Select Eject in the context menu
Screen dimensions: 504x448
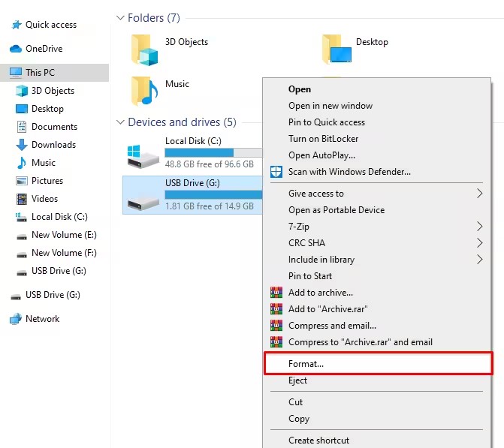tap(298, 380)
